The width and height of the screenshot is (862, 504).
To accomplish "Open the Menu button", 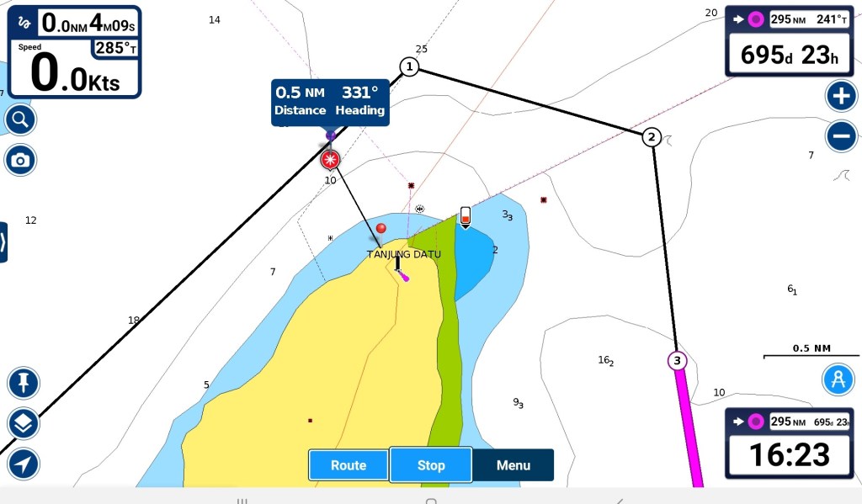I will click(x=513, y=465).
